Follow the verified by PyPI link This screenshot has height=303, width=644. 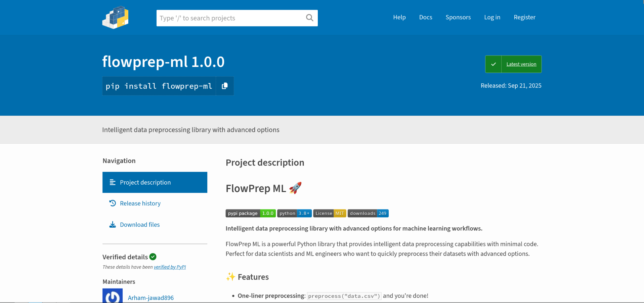(x=170, y=267)
